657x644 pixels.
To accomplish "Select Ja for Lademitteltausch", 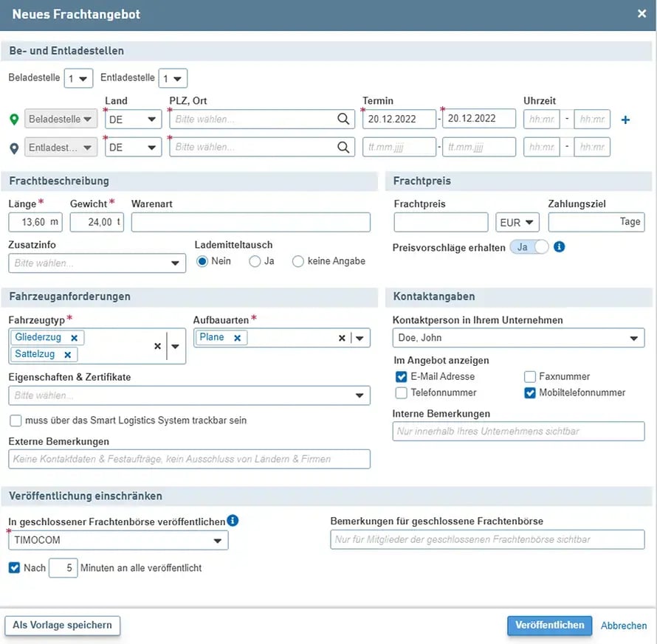I will [x=255, y=261].
